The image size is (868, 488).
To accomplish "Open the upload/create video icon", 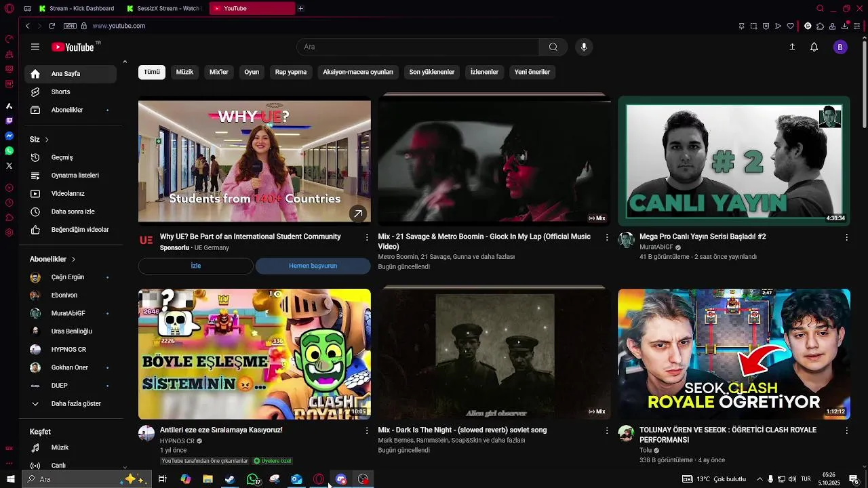I will click(792, 47).
